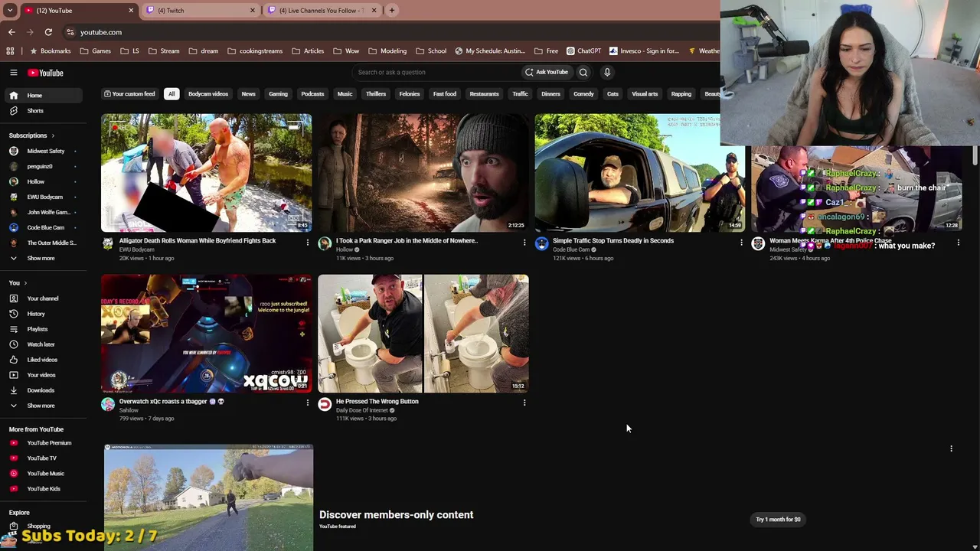Open Playlists
Viewport: 980px width, 551px height.
[43, 329]
